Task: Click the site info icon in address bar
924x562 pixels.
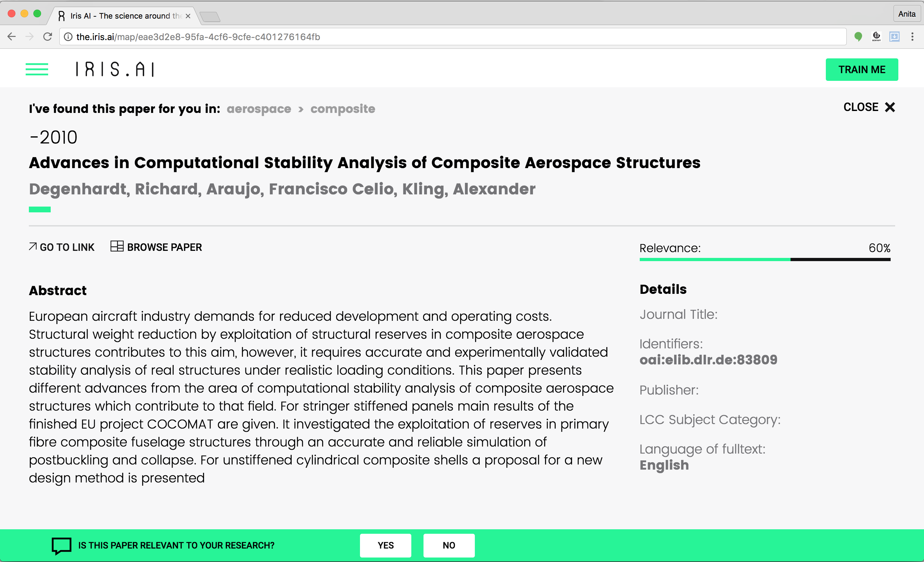Action: [68, 37]
